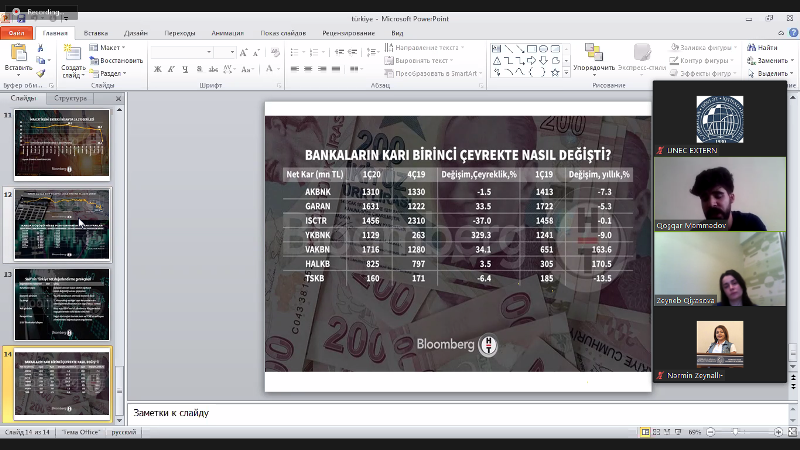Switch to the Структура pane tab
Viewport: 800px width, 450px height.
coord(70,98)
